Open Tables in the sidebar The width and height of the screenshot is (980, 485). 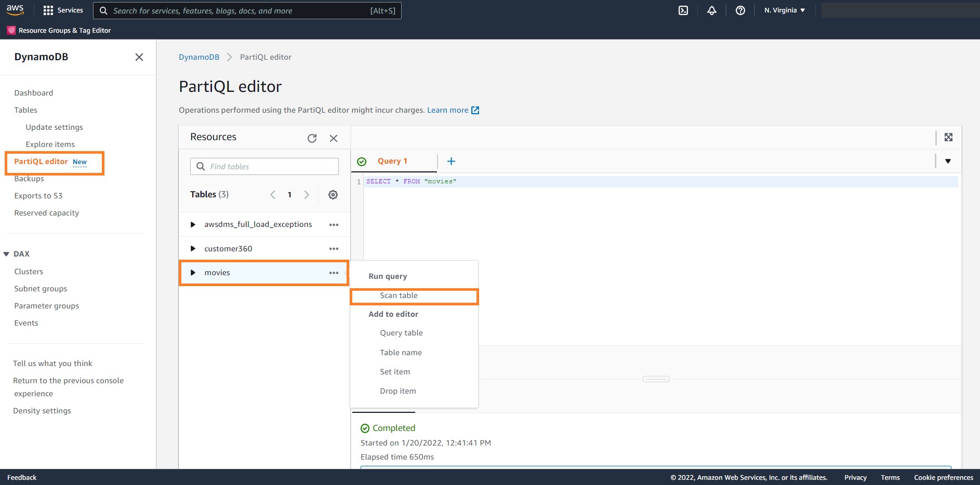click(x=26, y=110)
